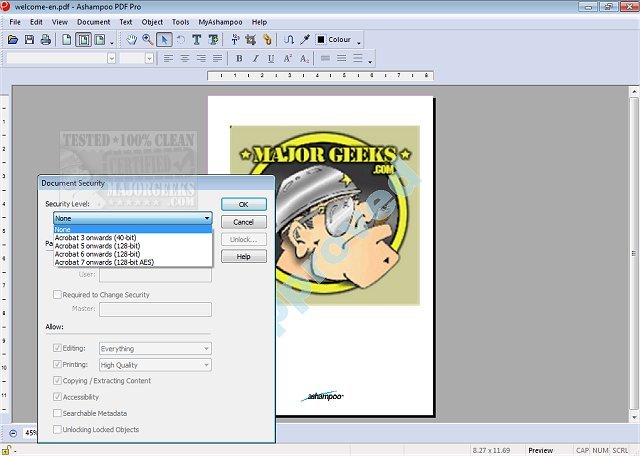
Task: Open the Document menu
Action: pyautogui.click(x=93, y=22)
